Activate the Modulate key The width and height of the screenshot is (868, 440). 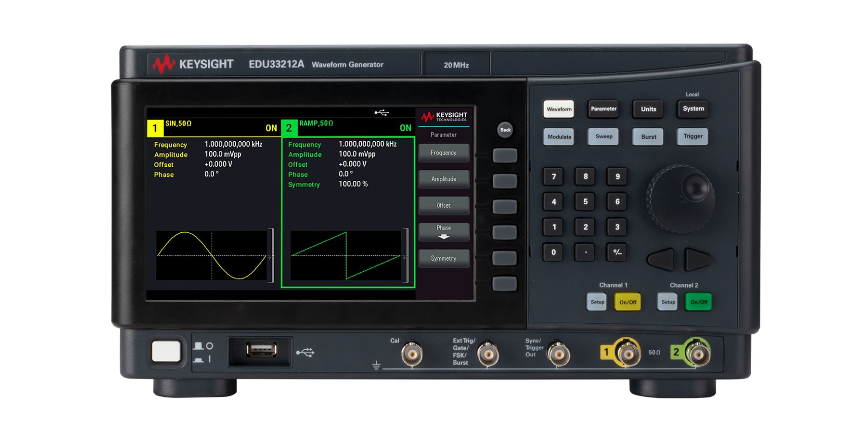(x=559, y=137)
